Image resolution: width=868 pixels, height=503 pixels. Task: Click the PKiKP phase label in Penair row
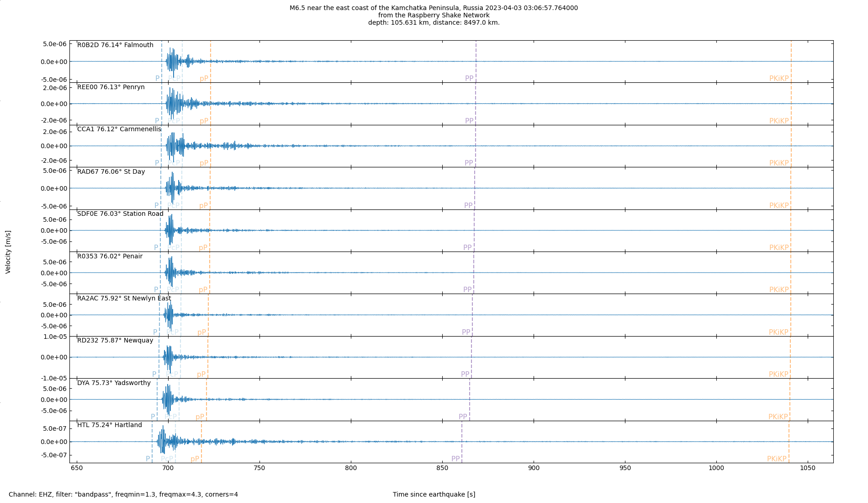(x=779, y=290)
